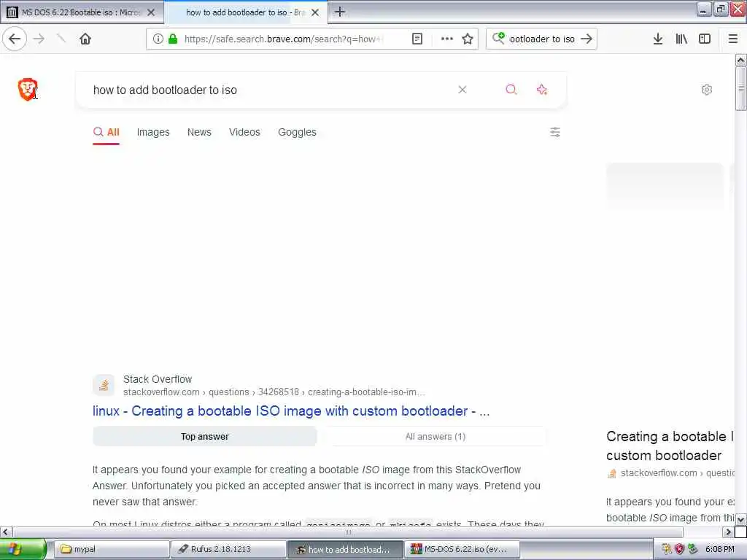Toggle the browser sidebar
This screenshot has width=747, height=560.
(705, 39)
